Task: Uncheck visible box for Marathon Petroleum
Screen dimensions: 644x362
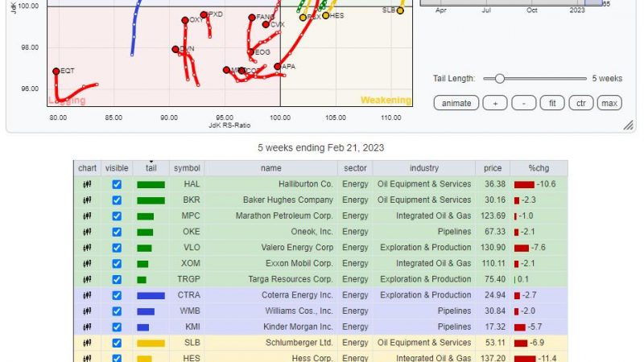Action: click(117, 216)
